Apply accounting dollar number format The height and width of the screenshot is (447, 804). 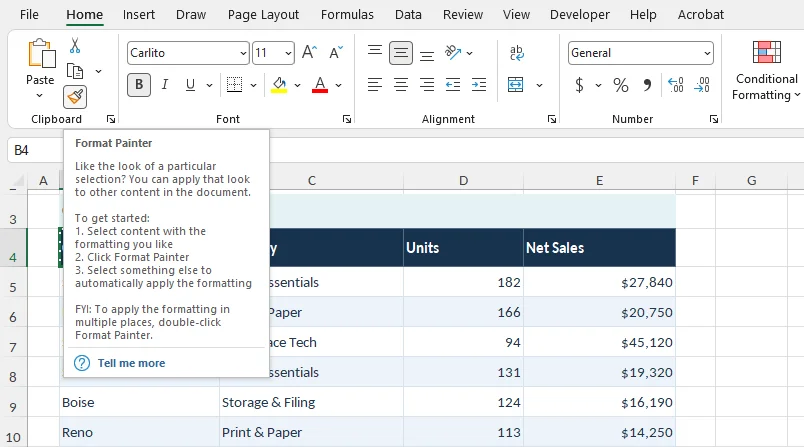click(579, 85)
